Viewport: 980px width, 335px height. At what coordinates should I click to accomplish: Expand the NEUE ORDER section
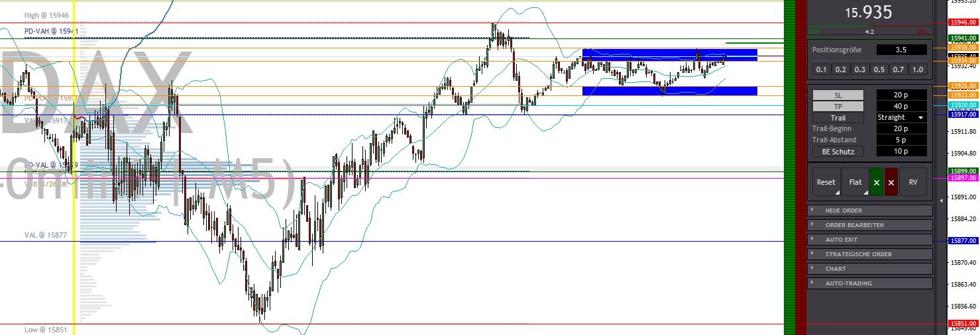(870, 211)
